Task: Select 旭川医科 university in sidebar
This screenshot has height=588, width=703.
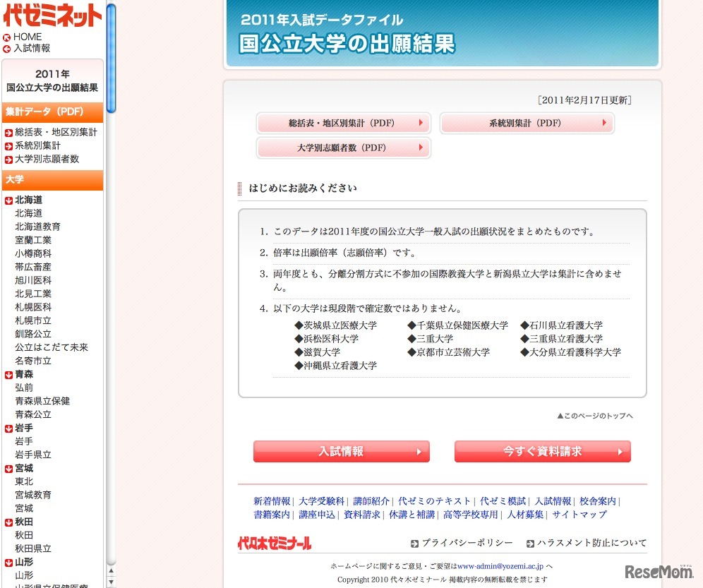Action: pyautogui.click(x=33, y=280)
